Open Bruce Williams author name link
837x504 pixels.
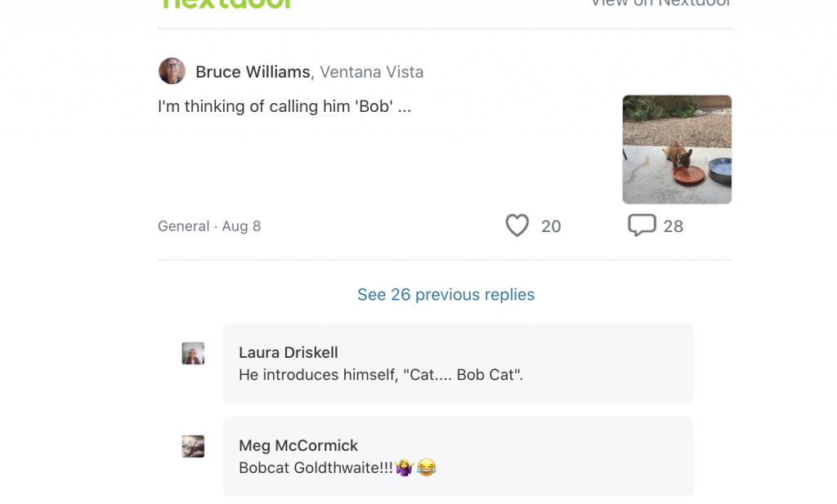click(x=253, y=72)
